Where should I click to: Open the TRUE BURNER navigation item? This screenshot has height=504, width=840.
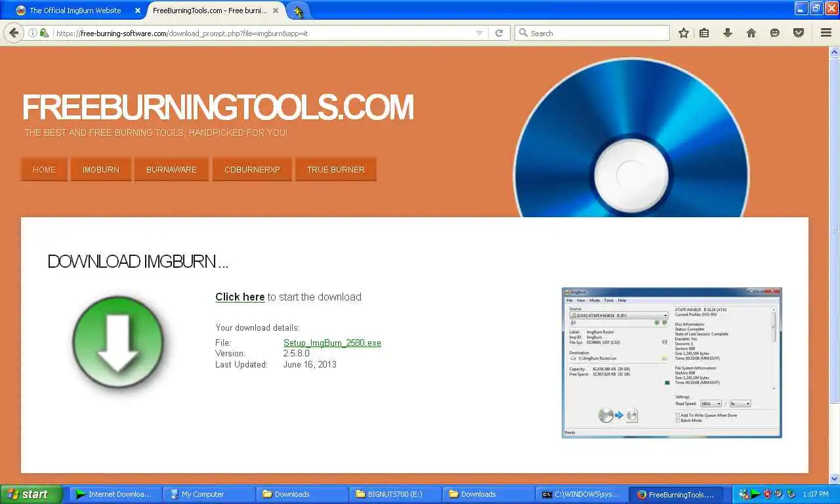tap(335, 169)
